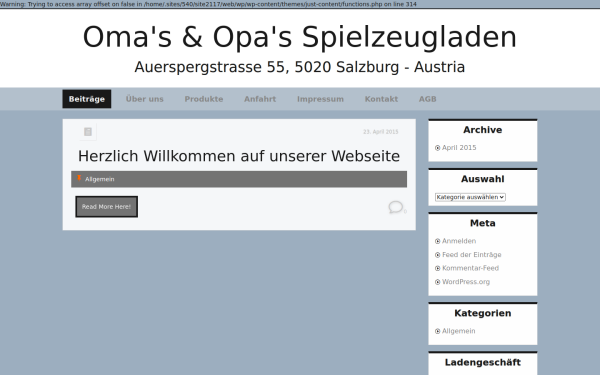Image resolution: width=600 pixels, height=375 pixels.
Task: Open the post Herzlich Willkommen auf unserer Webseite
Action: (239, 156)
